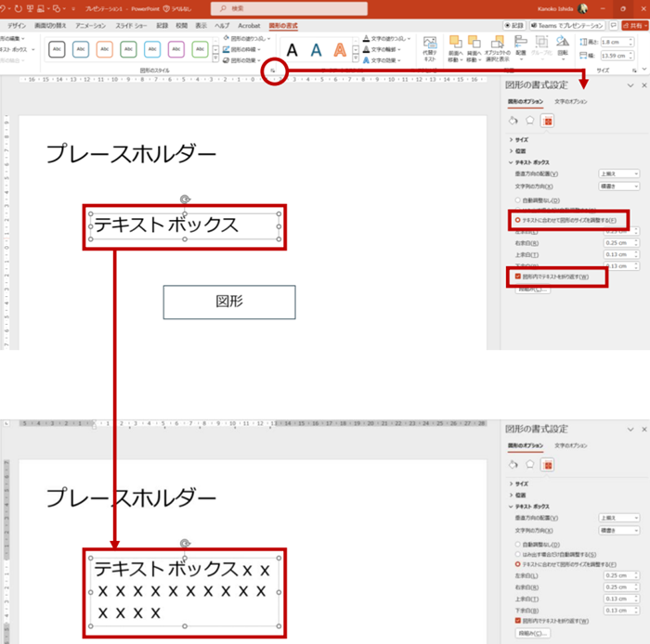
Task: Select the red-highlighted テキストに合わせて図形のサイズを調整する radio
Action: (517, 221)
